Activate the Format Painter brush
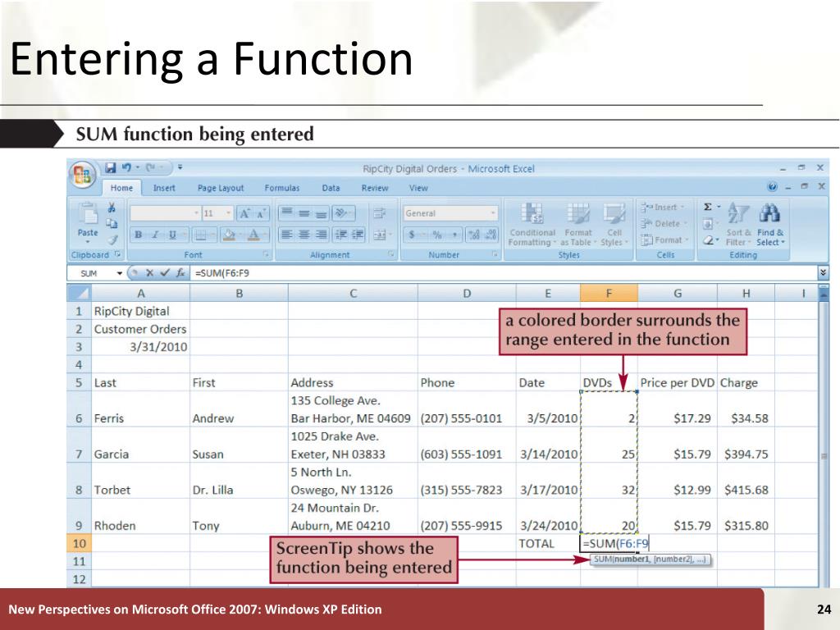840x630 pixels. pyautogui.click(x=112, y=239)
